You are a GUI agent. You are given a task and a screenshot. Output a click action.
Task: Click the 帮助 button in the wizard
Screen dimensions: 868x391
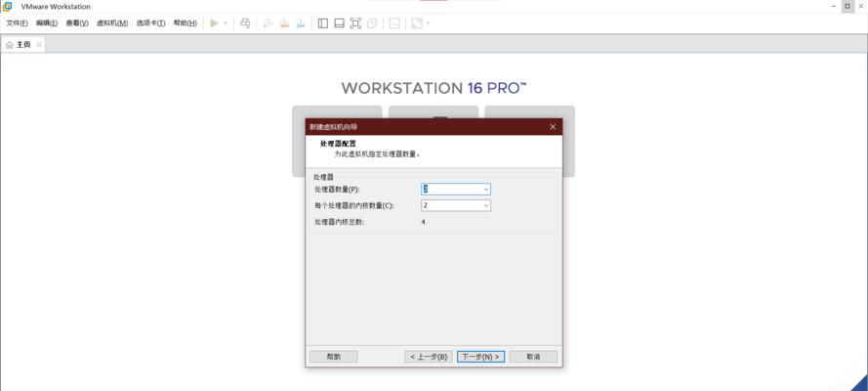click(333, 357)
